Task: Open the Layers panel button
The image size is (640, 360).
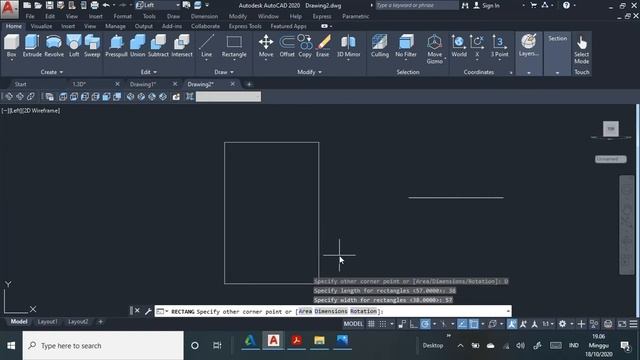Action: (x=529, y=46)
